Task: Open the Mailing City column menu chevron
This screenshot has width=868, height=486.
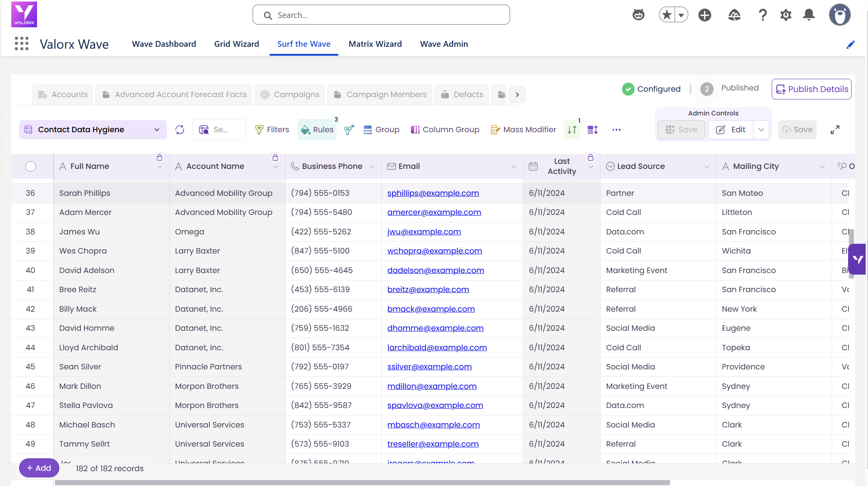Action: coord(822,167)
